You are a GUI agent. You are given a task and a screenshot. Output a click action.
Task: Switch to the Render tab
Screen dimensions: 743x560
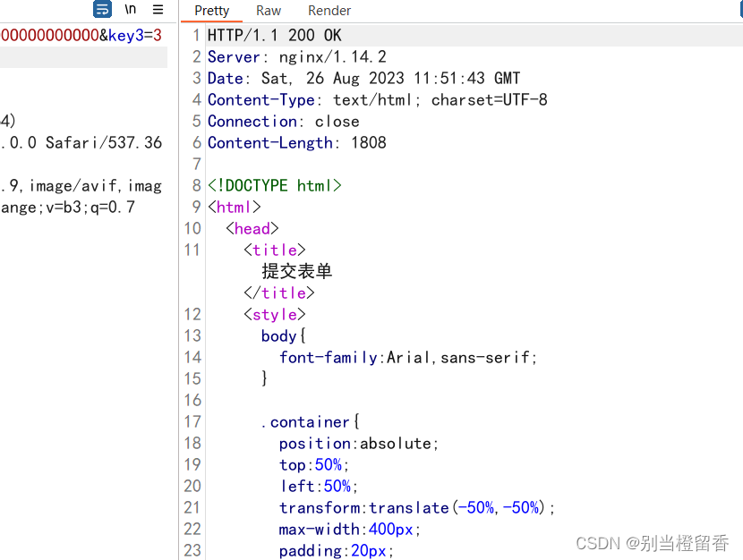[x=329, y=11]
